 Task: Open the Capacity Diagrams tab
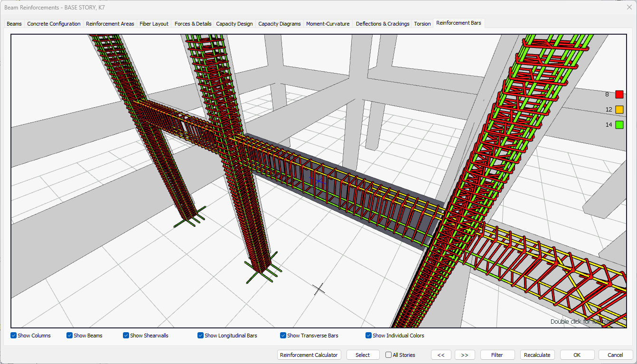coord(279,24)
